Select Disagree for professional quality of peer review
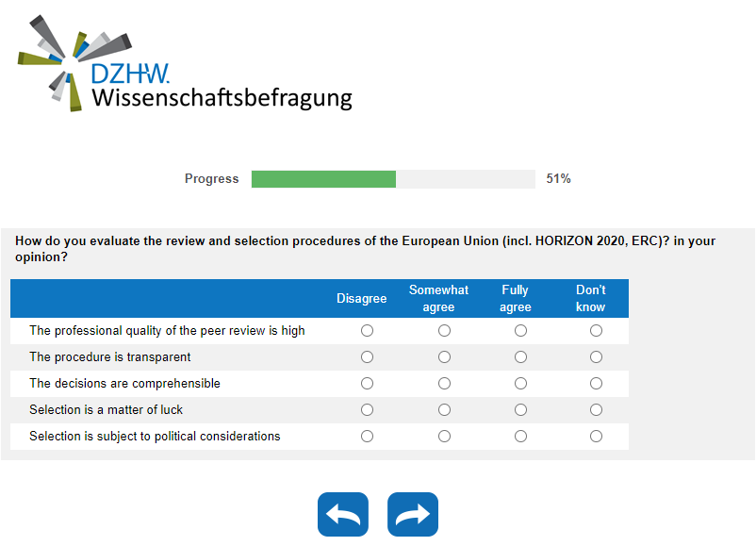This screenshot has width=756, height=546. point(368,331)
